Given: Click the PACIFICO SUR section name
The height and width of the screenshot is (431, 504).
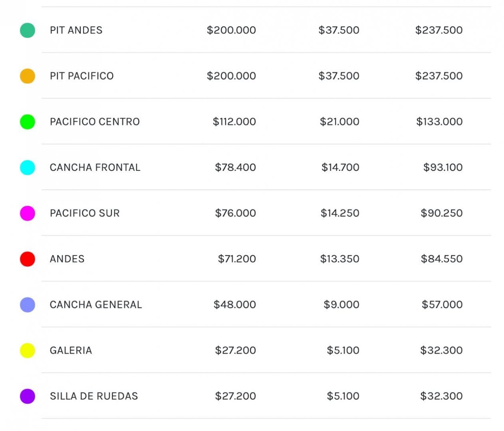Looking at the screenshot, I should click(x=85, y=213).
